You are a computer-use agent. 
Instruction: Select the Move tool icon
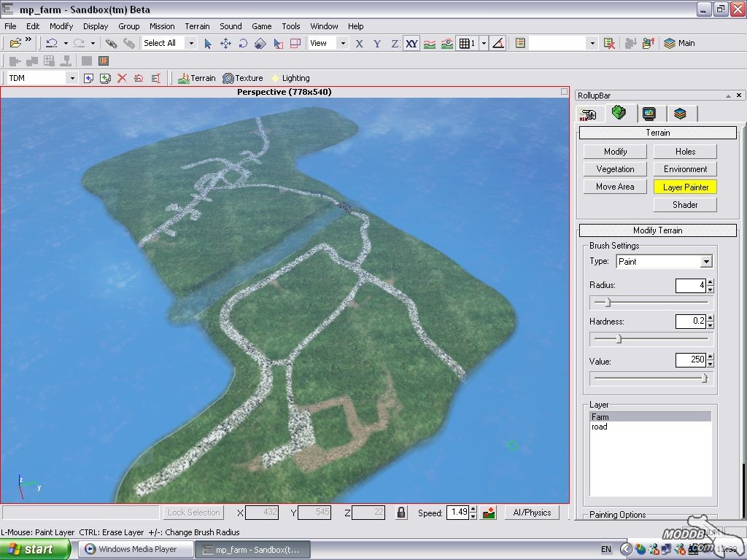(x=225, y=43)
